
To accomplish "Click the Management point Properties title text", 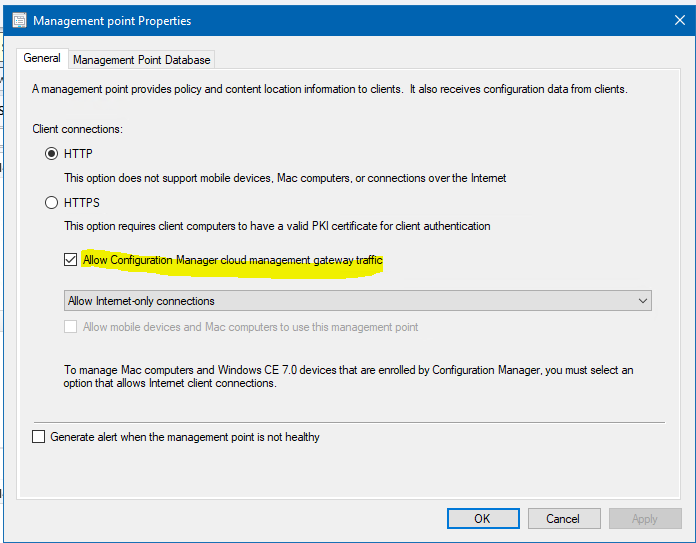I will point(112,21).
